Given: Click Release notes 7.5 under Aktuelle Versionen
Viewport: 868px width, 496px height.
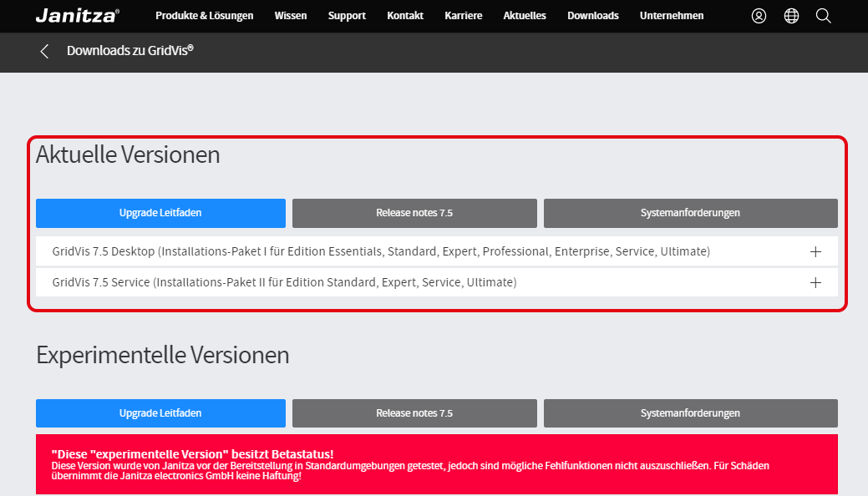Looking at the screenshot, I should point(414,213).
